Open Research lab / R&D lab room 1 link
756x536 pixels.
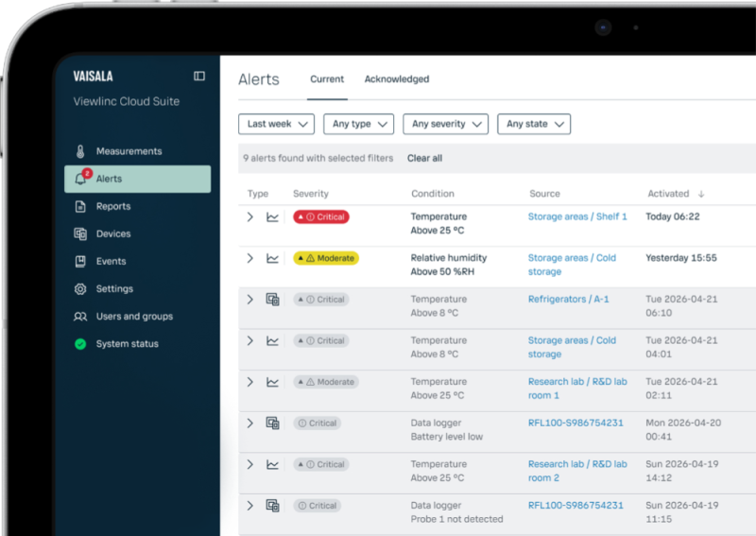click(577, 389)
